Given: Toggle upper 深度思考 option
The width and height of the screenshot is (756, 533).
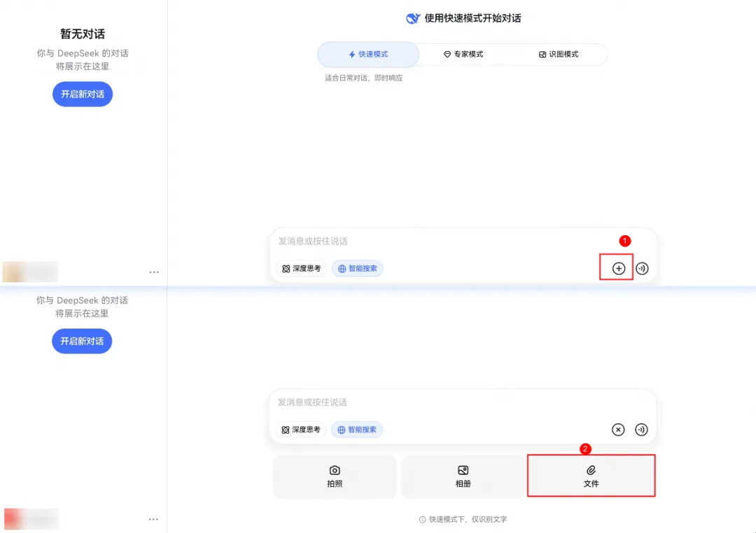Looking at the screenshot, I should tap(301, 269).
